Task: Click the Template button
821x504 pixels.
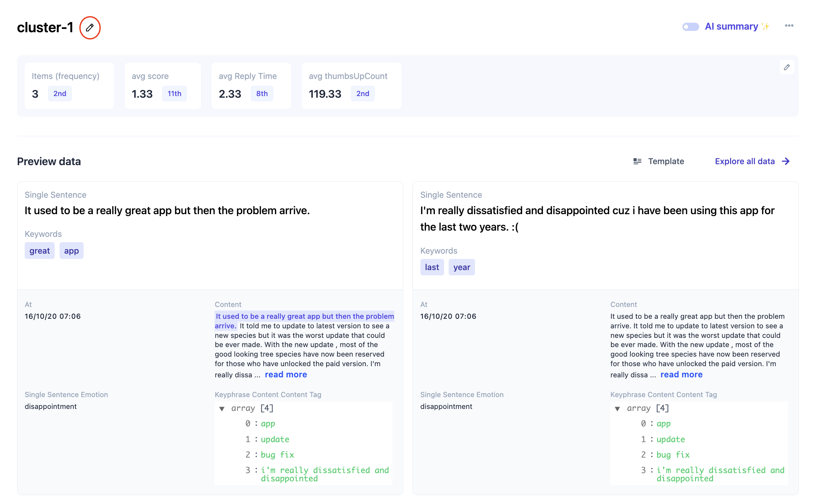Action: 666,161
